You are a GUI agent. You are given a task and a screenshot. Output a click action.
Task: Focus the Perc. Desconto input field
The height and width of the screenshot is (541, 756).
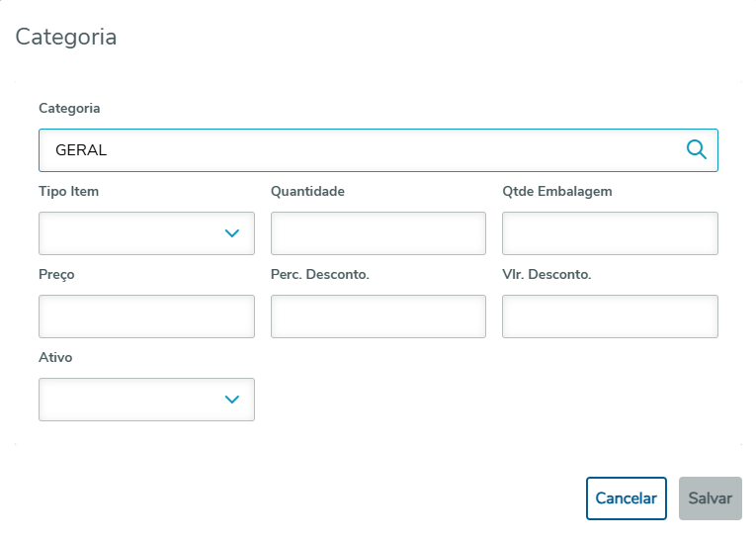(x=378, y=316)
